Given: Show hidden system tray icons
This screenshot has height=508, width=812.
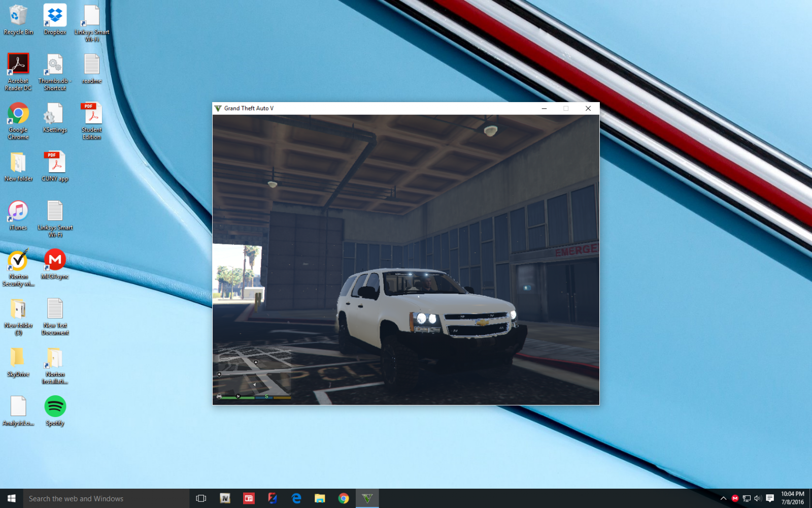Looking at the screenshot, I should (723, 498).
